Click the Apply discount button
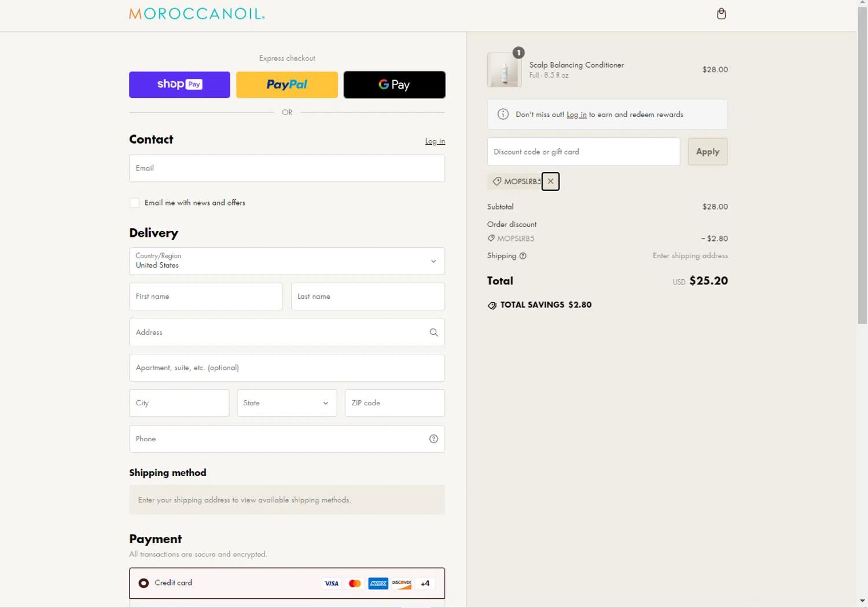The image size is (868, 608). pos(708,152)
